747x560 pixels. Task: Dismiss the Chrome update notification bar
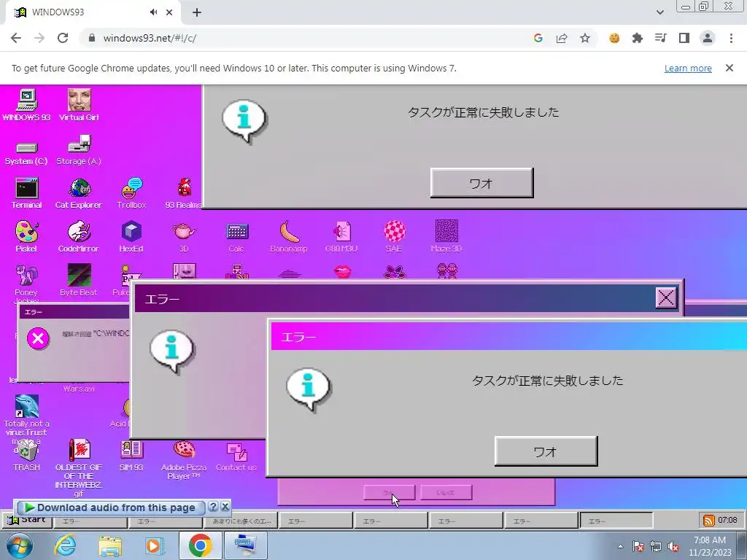729,68
